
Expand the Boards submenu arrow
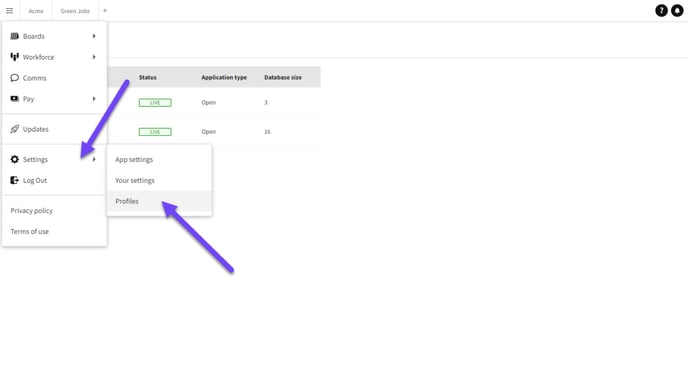(x=94, y=36)
